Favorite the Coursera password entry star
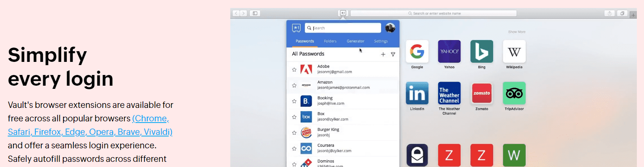 (294, 149)
